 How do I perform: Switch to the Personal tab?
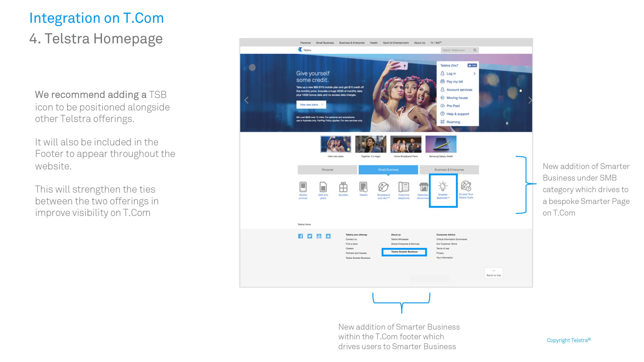pyautogui.click(x=327, y=170)
